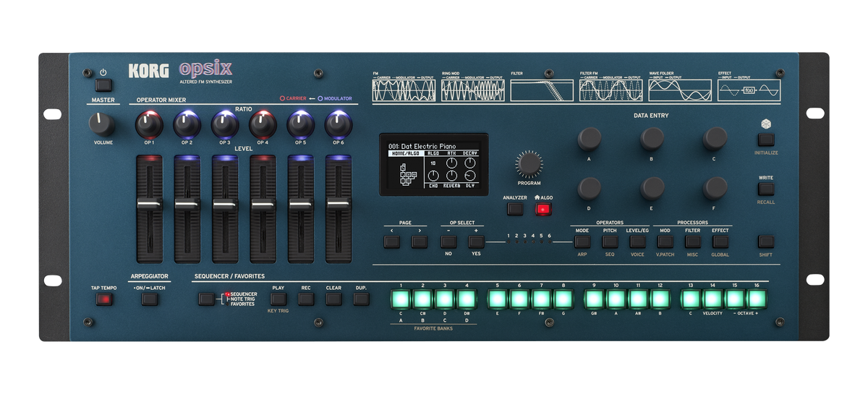
Task: Toggle step button 2 (C#)
Action: pos(423,299)
